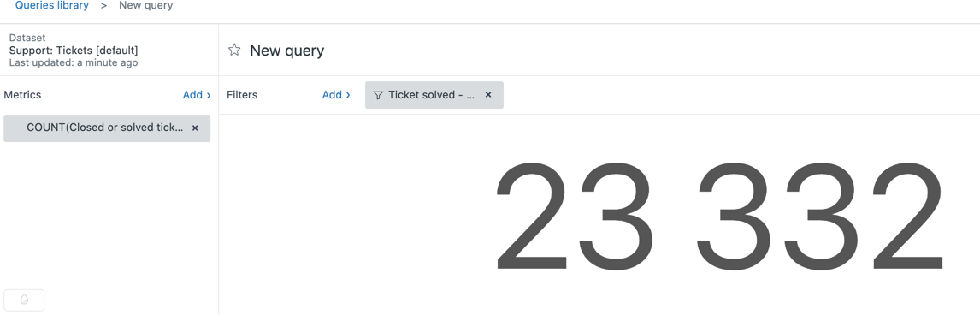Expand the Metrics Add chevron arrow

tap(209, 95)
